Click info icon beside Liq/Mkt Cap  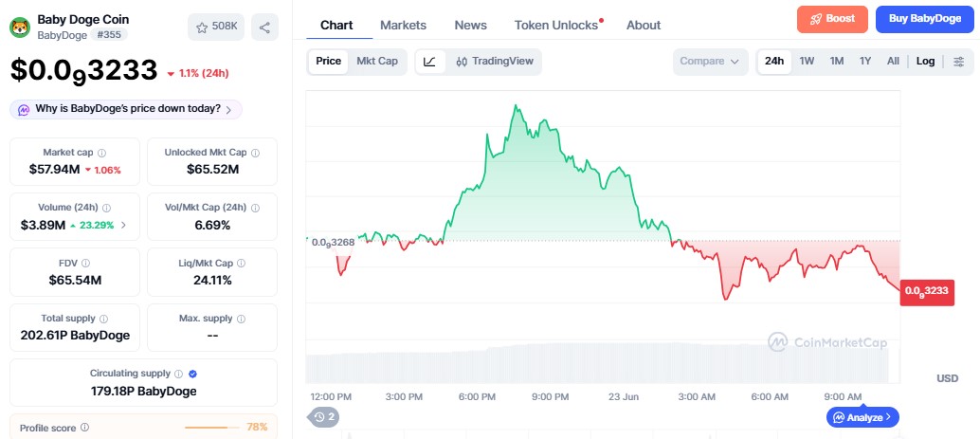tap(242, 264)
